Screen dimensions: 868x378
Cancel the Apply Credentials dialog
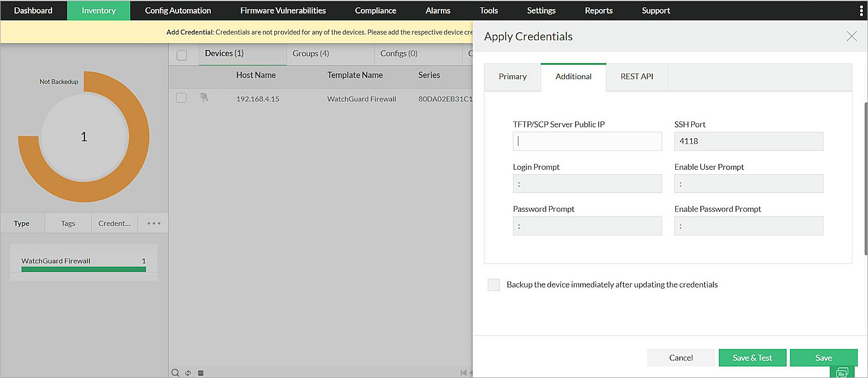point(681,358)
